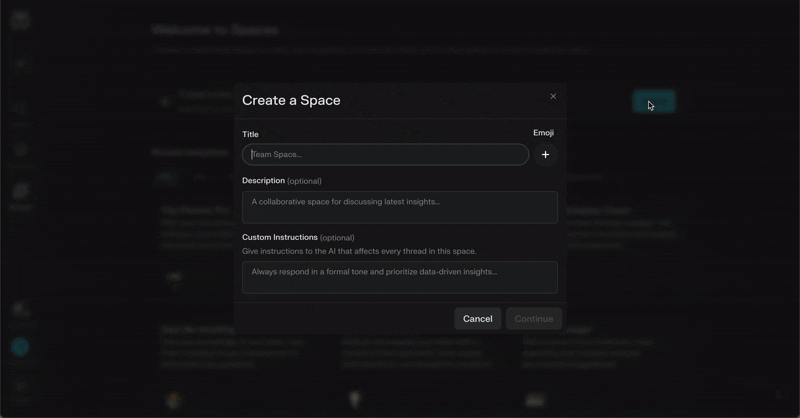Click into the Description text area

click(399, 207)
